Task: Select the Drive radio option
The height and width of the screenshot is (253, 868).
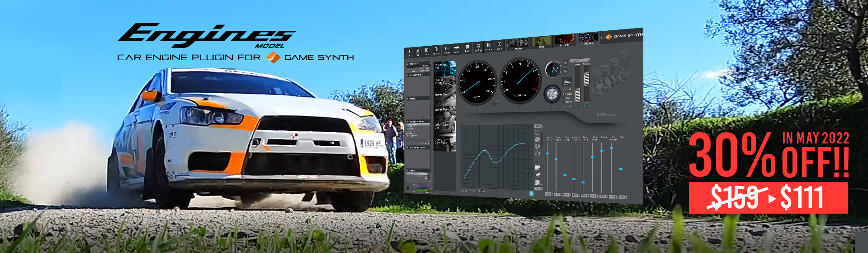Action: point(566,98)
